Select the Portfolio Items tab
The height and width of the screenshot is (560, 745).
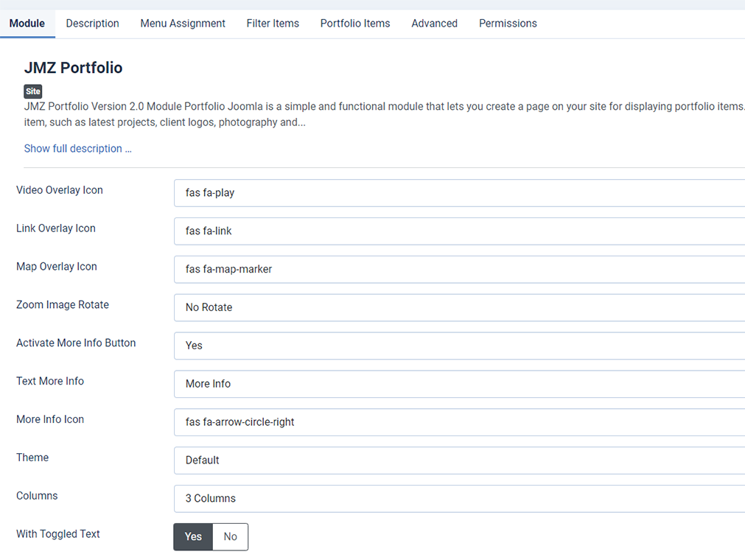coord(355,24)
